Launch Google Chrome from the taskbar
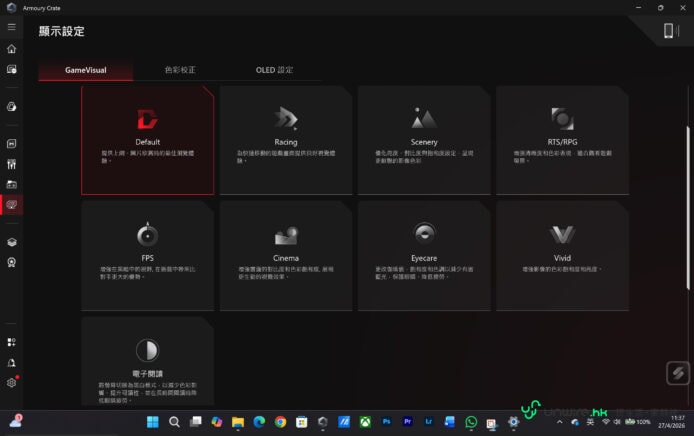The width and height of the screenshot is (694, 436). [x=280, y=422]
